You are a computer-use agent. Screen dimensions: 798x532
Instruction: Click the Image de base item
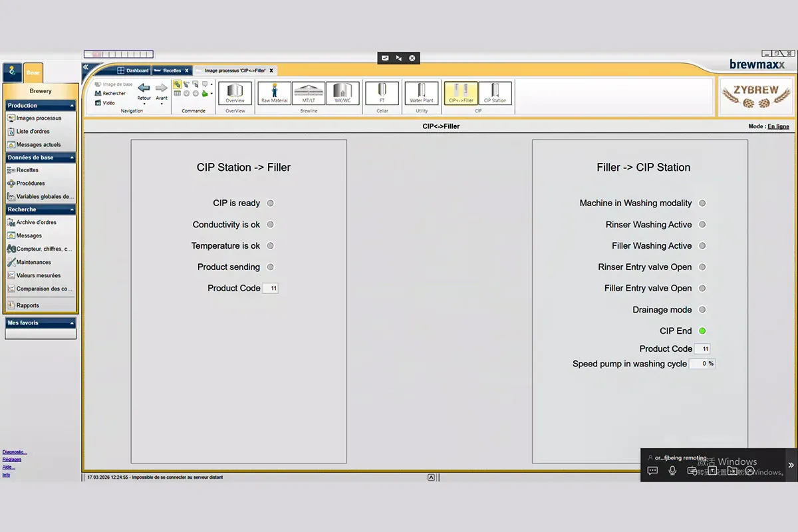[x=114, y=84]
